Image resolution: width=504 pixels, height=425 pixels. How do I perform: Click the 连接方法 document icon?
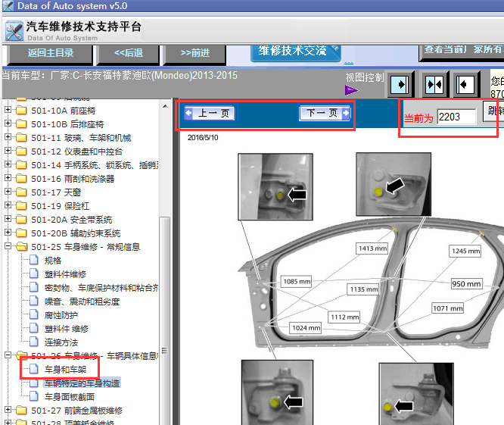pyautogui.click(x=34, y=342)
